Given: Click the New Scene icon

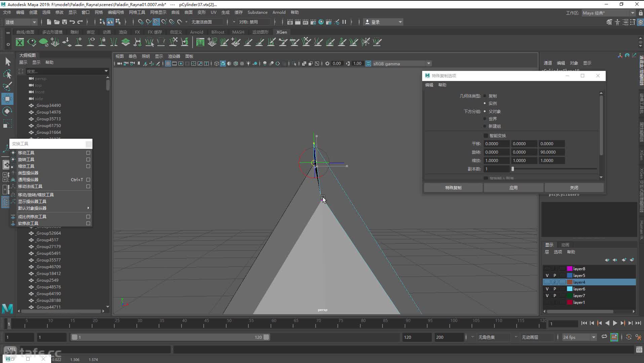Looking at the screenshot, I should tap(49, 22).
